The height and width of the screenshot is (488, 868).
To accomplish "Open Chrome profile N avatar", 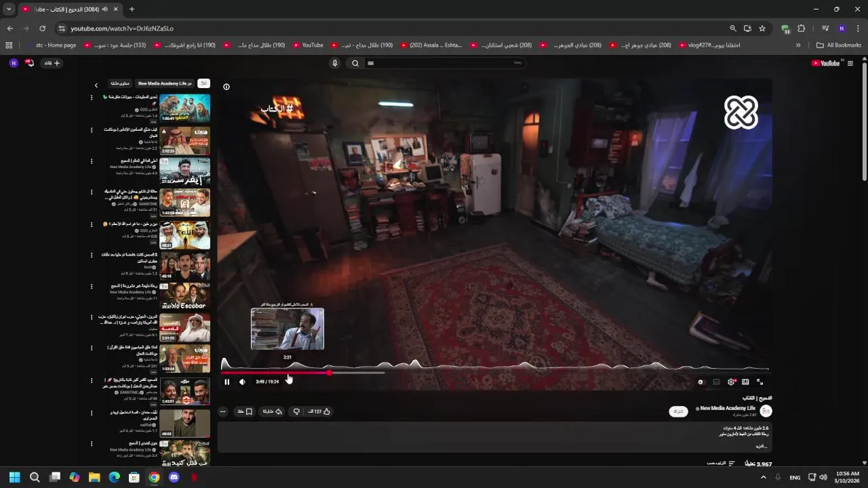I will (842, 28).
